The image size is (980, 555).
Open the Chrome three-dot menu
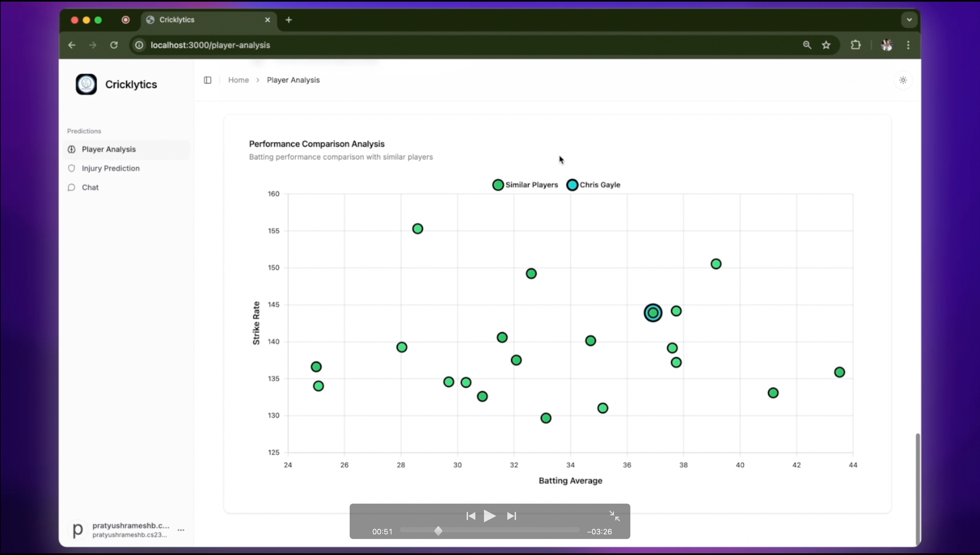[x=908, y=45]
